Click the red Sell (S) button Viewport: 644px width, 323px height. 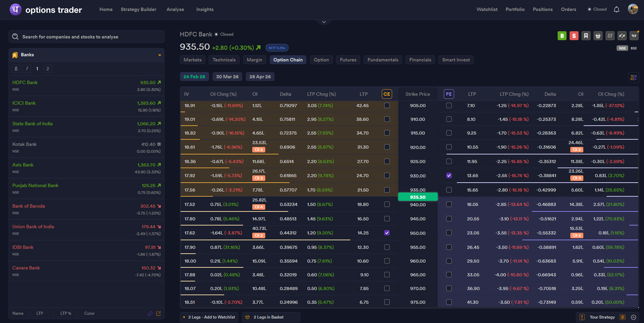coord(574,36)
